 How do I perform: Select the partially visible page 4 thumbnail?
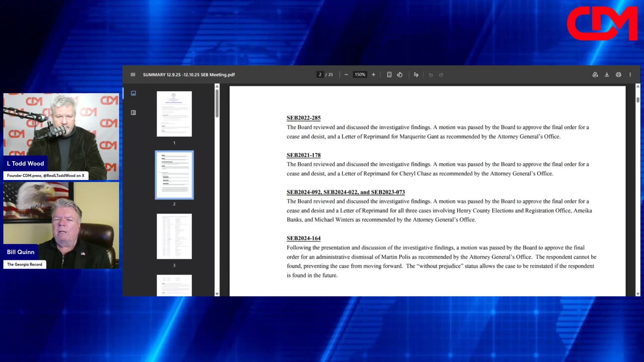click(x=174, y=285)
